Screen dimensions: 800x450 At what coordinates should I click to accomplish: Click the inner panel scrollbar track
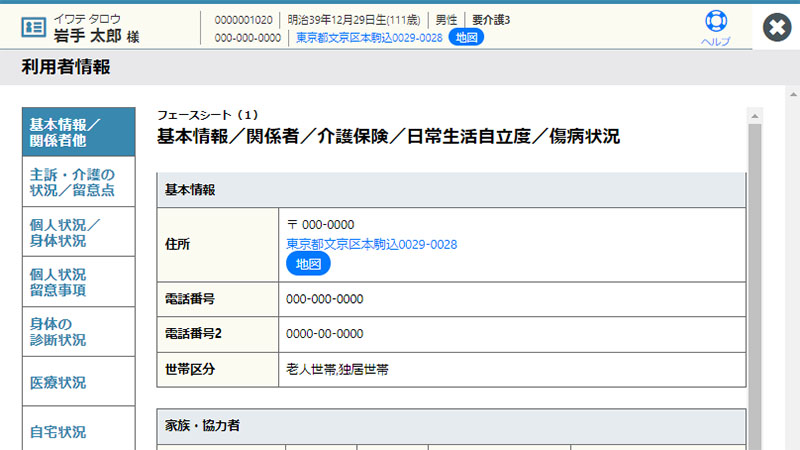coord(755,286)
